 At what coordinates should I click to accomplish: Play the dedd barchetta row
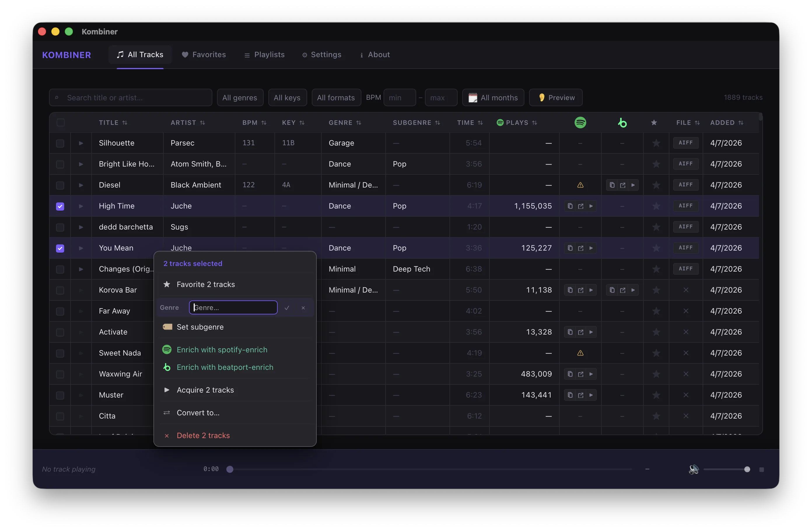[x=81, y=227]
